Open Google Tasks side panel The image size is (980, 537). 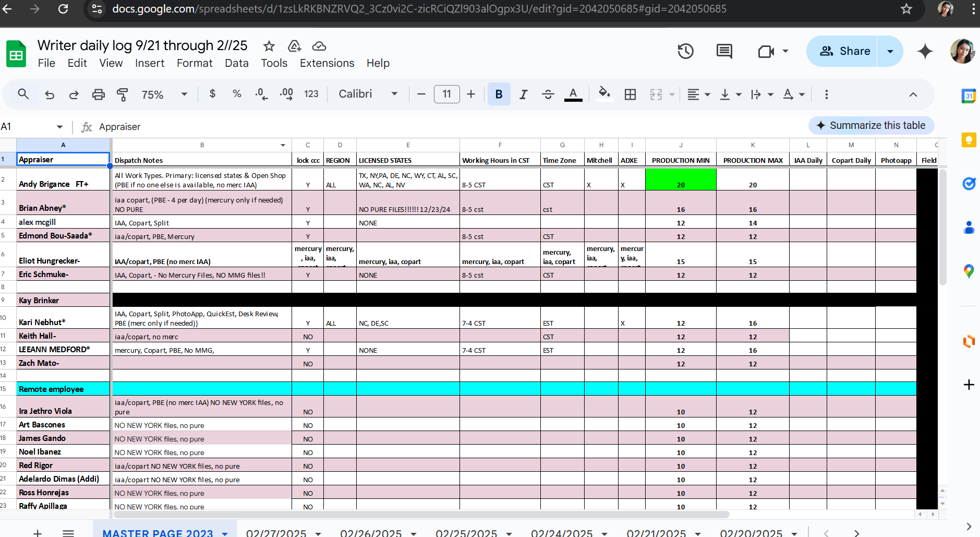pos(969,184)
